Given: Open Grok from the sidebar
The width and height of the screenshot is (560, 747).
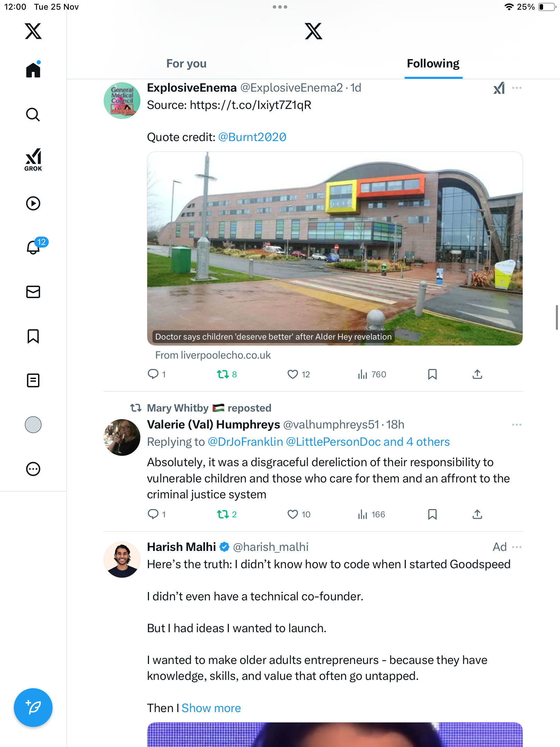Looking at the screenshot, I should tap(33, 159).
